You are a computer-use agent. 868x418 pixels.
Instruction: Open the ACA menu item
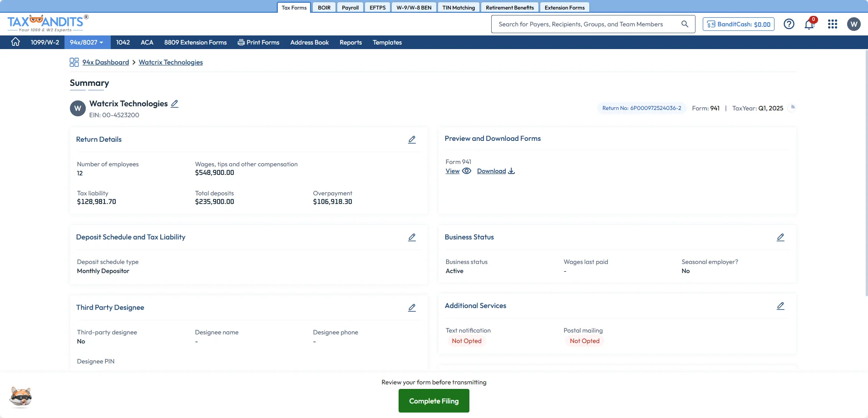point(147,42)
